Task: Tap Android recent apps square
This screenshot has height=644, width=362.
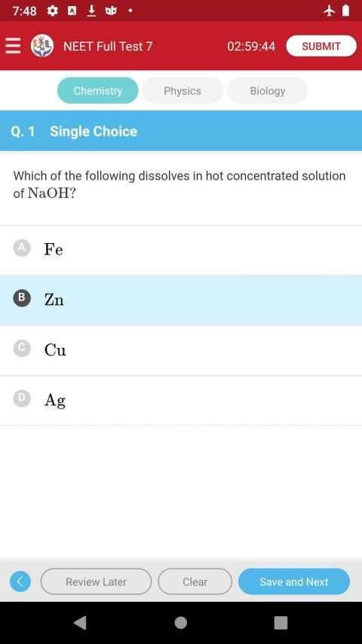Action: point(281,623)
